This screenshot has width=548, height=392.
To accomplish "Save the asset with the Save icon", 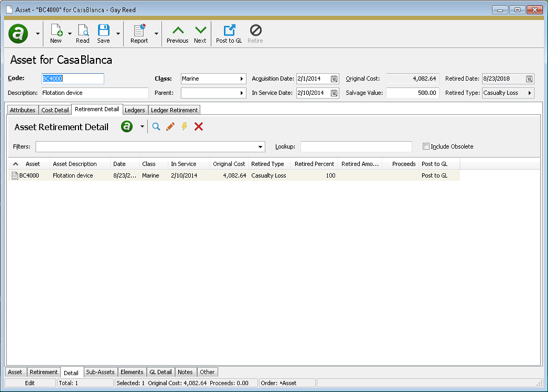I will coord(103,33).
